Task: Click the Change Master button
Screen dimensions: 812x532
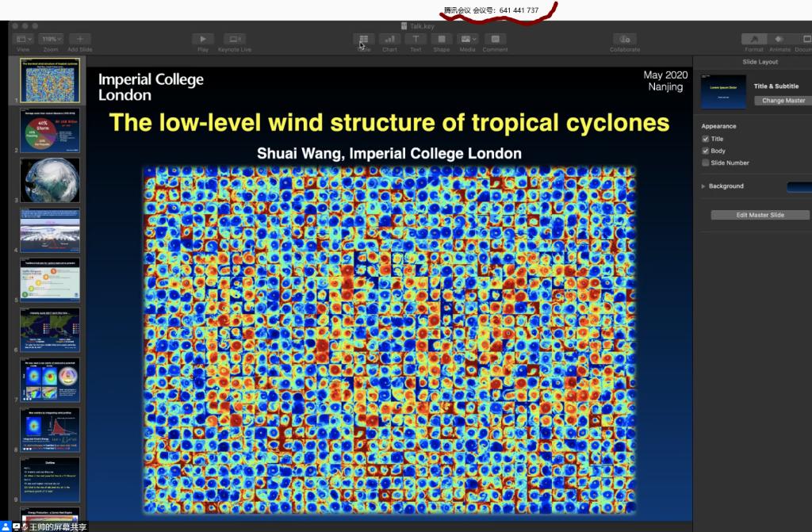Action: tap(783, 101)
